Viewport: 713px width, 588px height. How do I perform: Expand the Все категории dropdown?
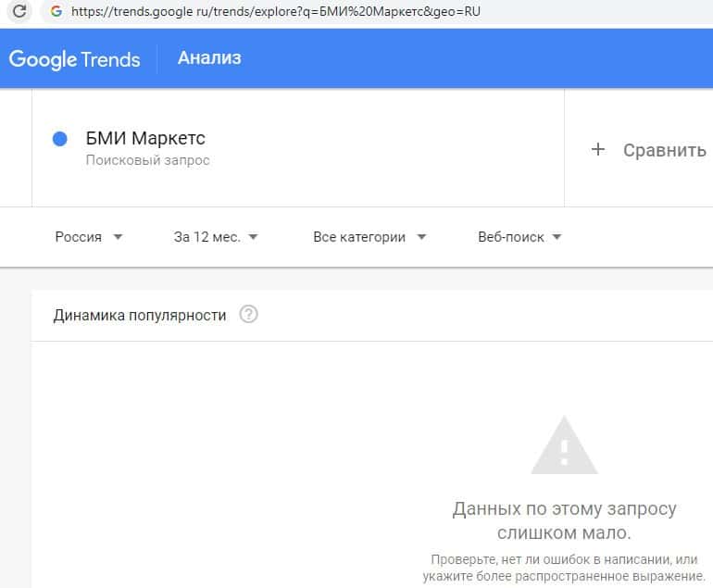[x=369, y=237]
